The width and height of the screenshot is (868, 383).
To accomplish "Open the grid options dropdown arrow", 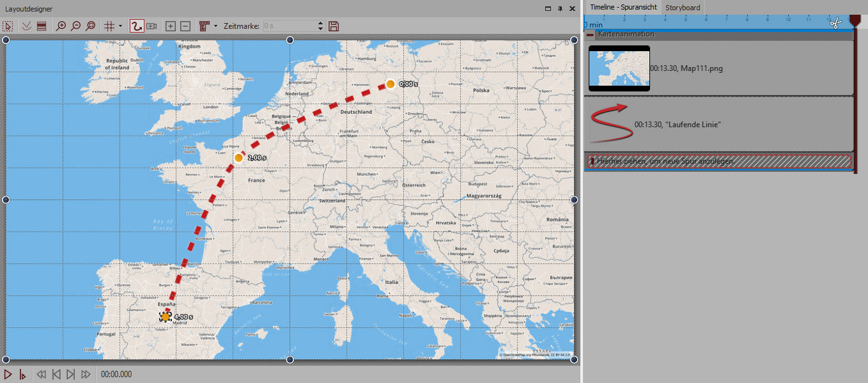I will click(120, 26).
